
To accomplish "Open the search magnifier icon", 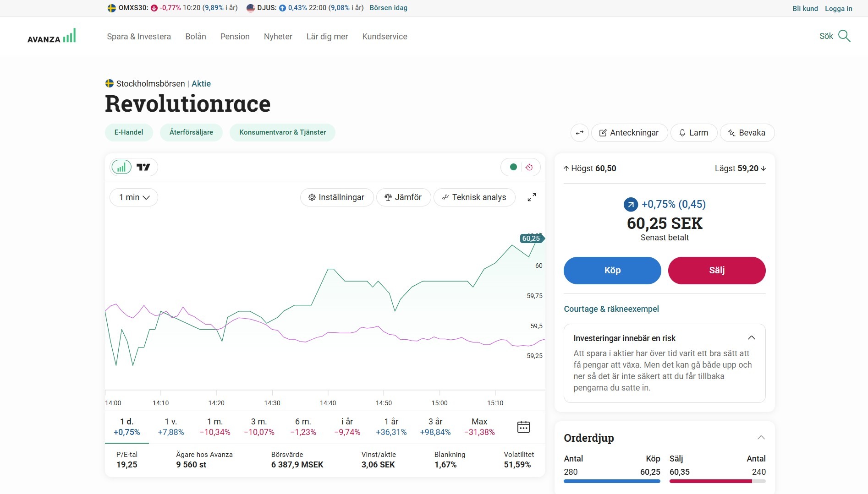I will 844,36.
